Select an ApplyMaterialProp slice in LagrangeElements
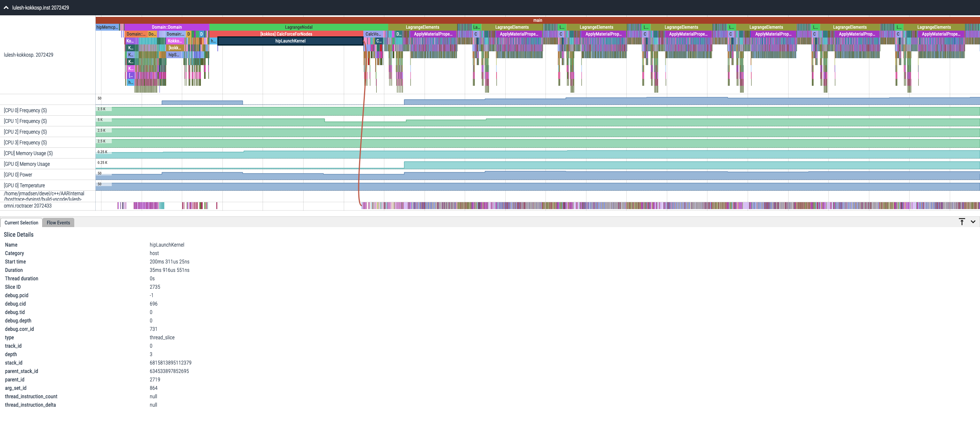 coord(433,34)
